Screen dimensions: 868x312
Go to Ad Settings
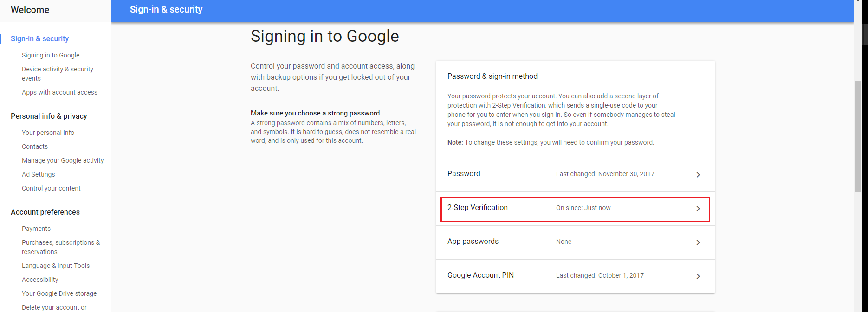38,174
